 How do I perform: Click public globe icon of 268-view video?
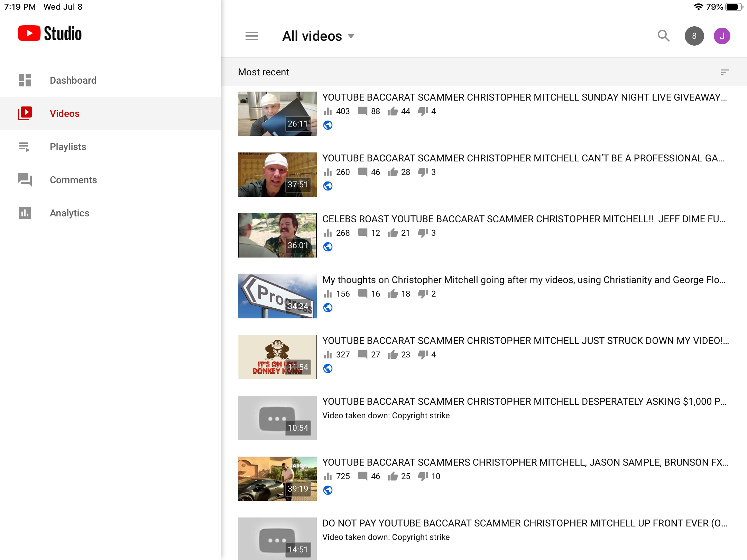[328, 247]
